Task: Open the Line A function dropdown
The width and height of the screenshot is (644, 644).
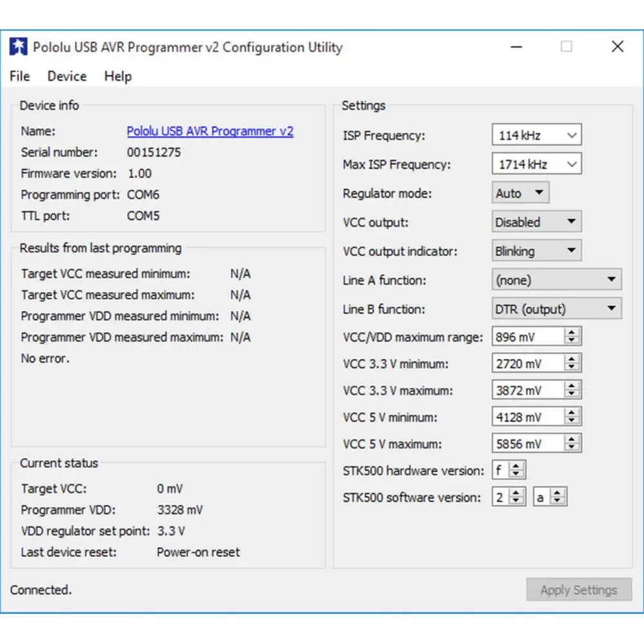Action: coord(556,280)
